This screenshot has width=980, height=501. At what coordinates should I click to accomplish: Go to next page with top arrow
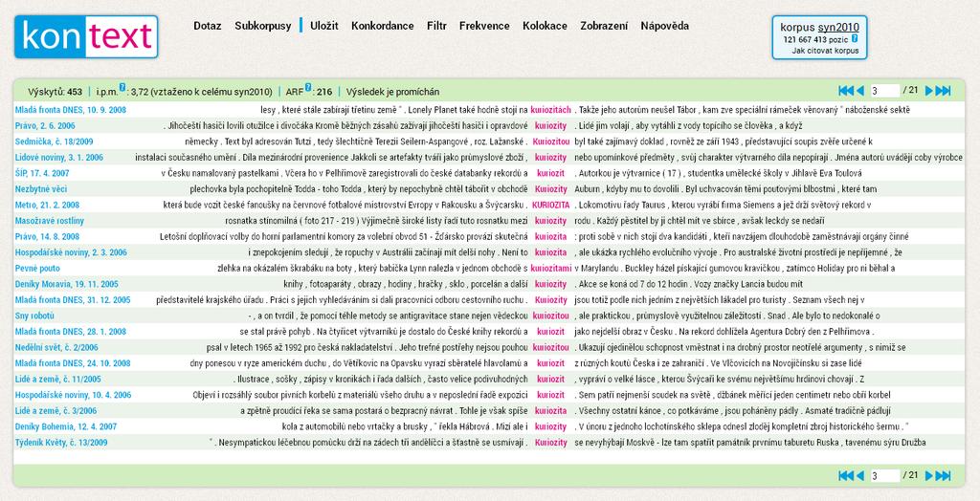tap(928, 91)
